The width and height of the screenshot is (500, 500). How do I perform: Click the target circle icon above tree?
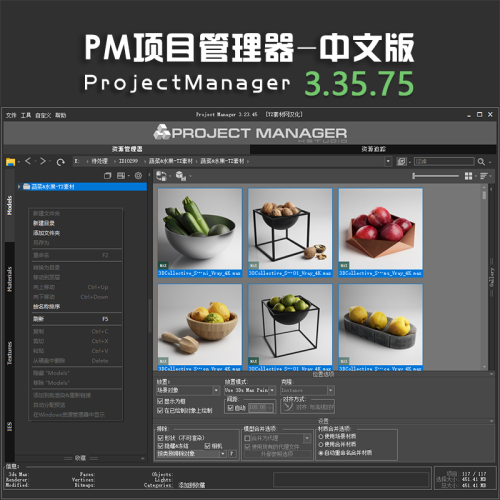click(138, 176)
